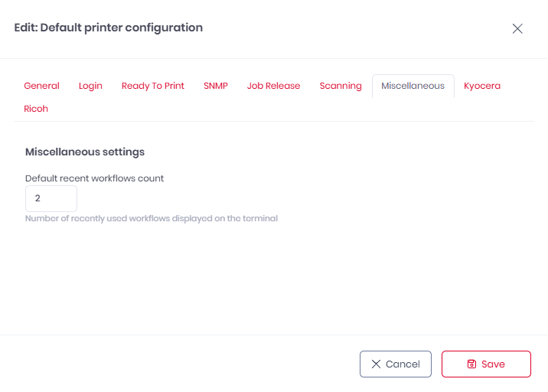Click the "Default recent workflows count" label
Screen dimensions: 548x392
point(94,178)
